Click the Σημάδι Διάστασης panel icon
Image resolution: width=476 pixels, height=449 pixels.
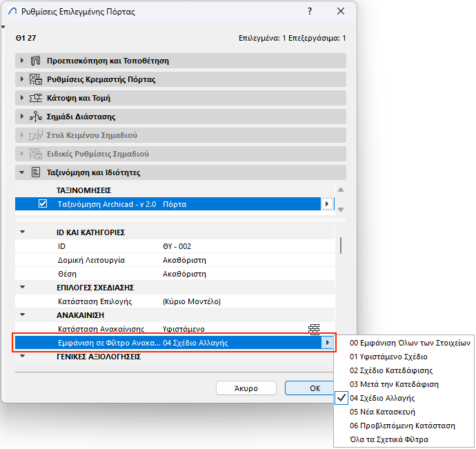pos(35,117)
